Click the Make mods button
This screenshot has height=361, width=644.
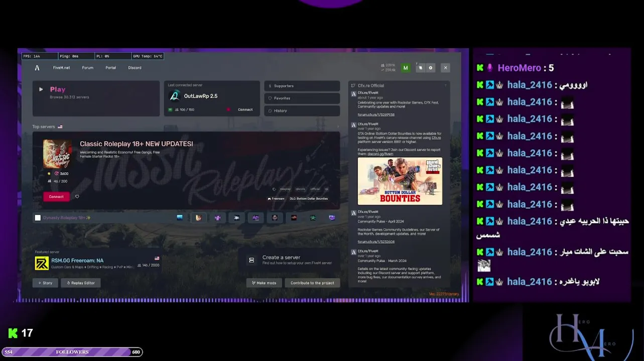click(x=264, y=283)
